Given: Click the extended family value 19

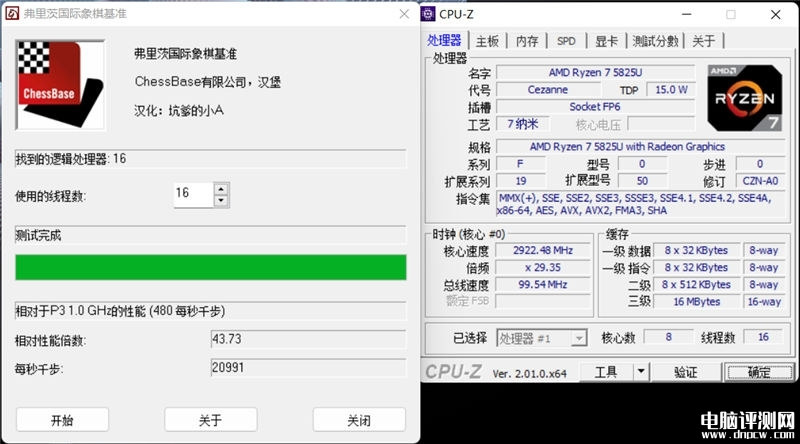Looking at the screenshot, I should pos(521,181).
